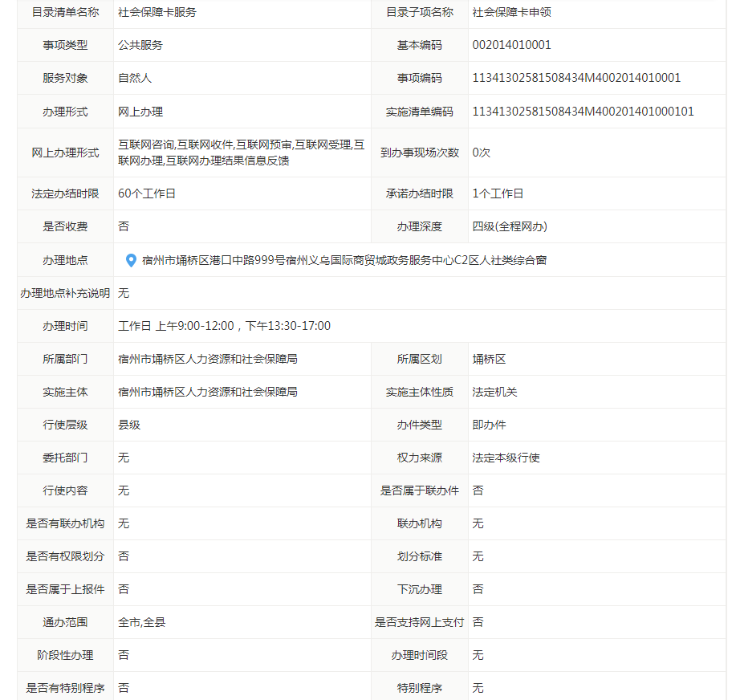This screenshot has width=736, height=700.
Task: Click the 法定机关 entity nature value
Action: [x=494, y=392]
